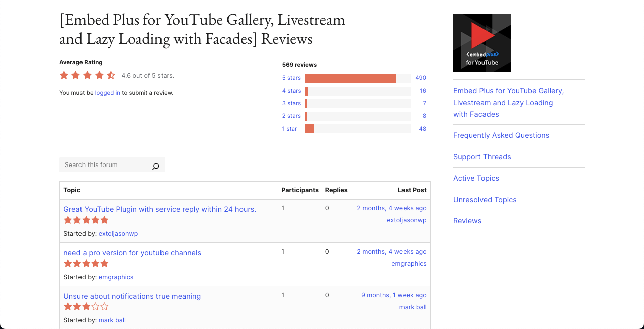View extoljasonwp's user profile

[118, 233]
